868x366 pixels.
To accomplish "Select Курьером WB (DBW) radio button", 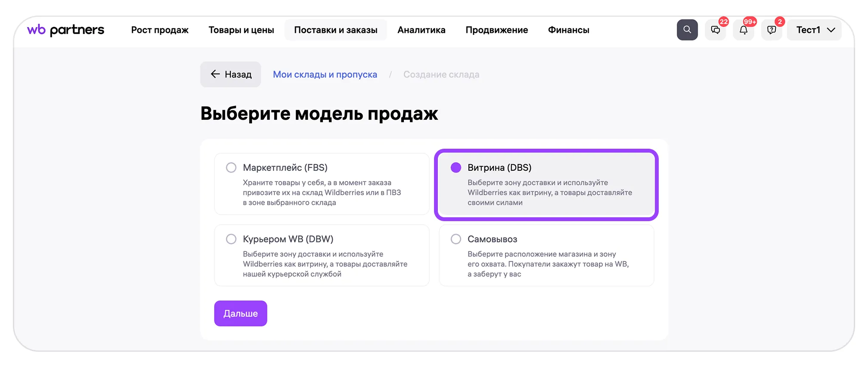I will 231,239.
